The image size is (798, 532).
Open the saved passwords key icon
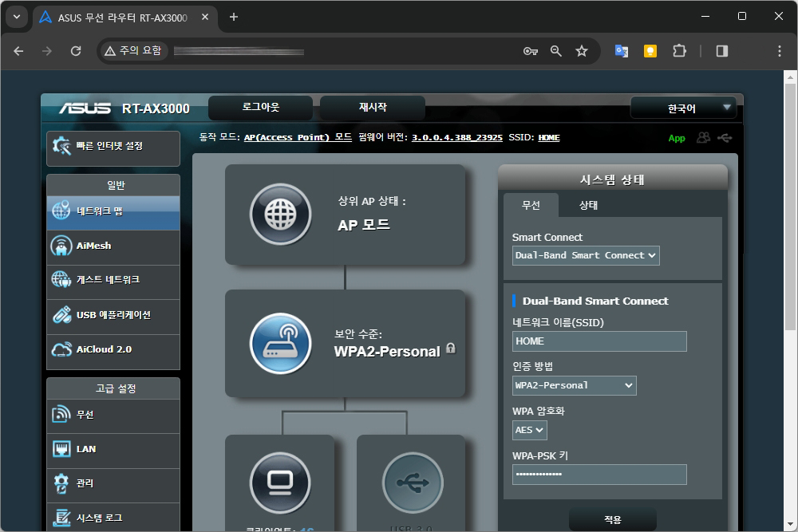[531, 51]
